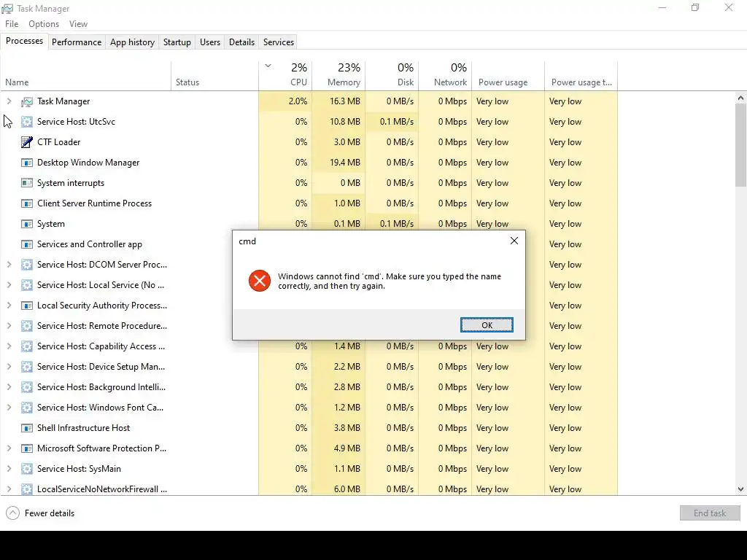Click OK in the cmd error dialog
Screen dimensions: 747x560
pyautogui.click(x=487, y=324)
